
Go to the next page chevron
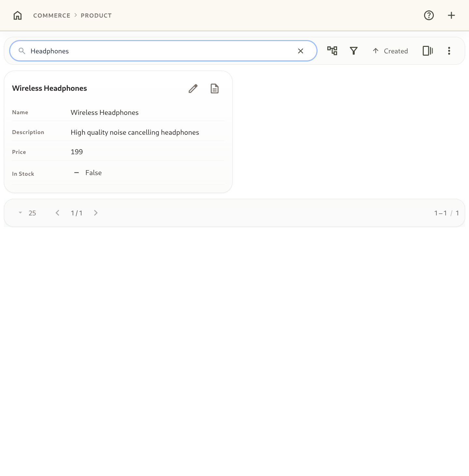click(x=96, y=213)
